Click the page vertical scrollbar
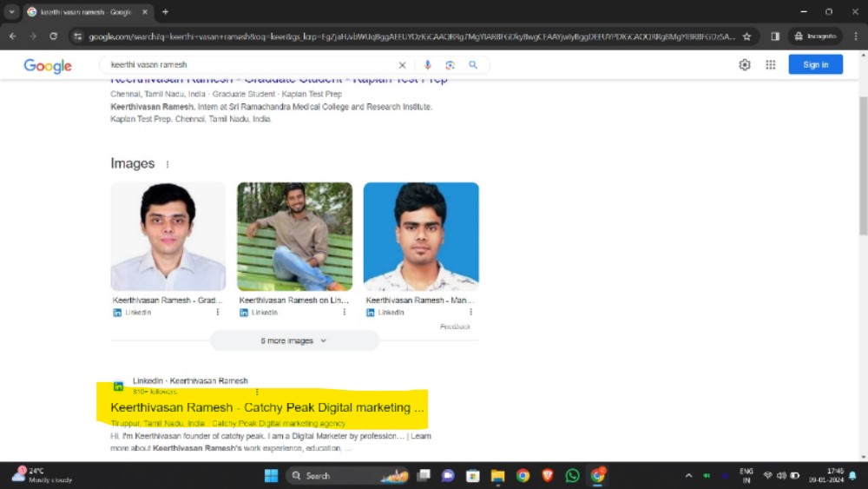Viewport: 868px width, 489px height. pos(863,166)
